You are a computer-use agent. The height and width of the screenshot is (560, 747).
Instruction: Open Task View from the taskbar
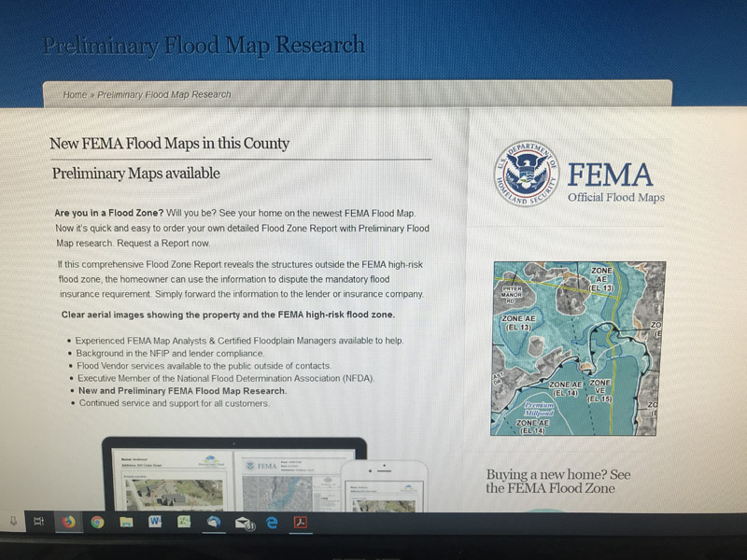(x=39, y=522)
